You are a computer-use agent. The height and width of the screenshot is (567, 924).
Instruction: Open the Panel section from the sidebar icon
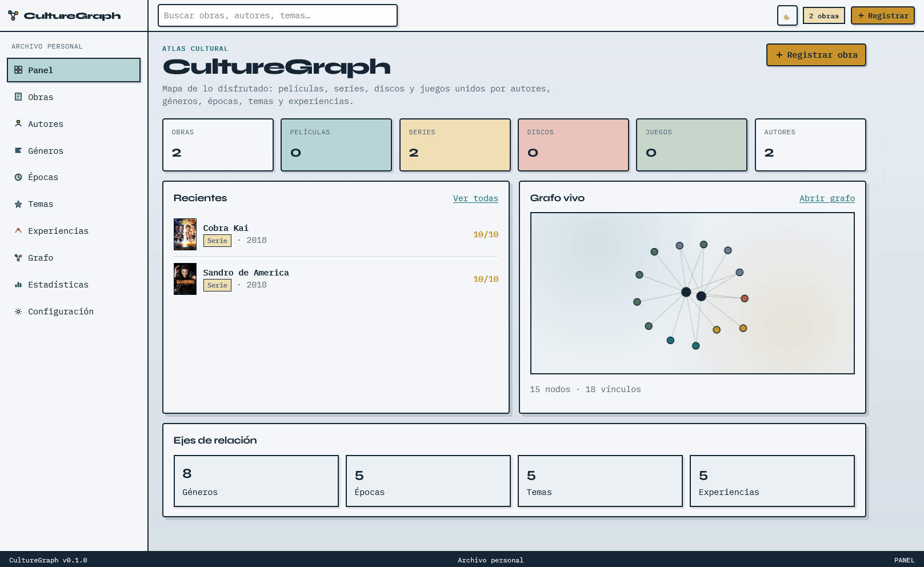18,70
